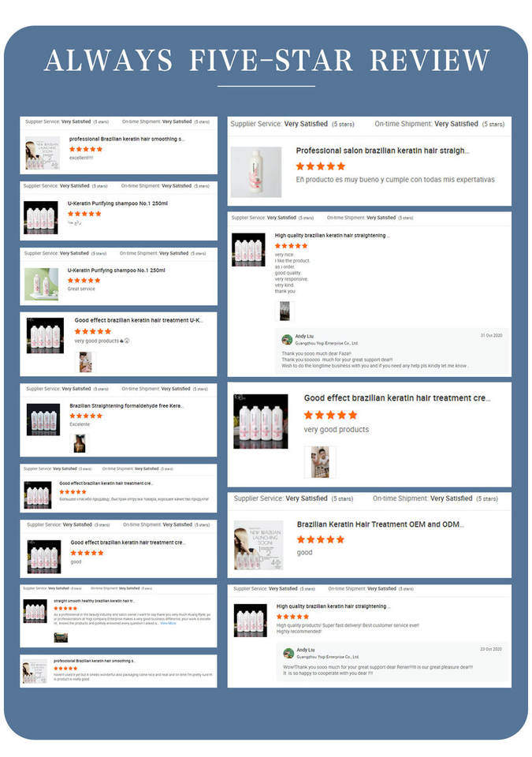
Task: Open 'Good effect brazilian keratin hair treatment U-K...' title
Action: point(139,319)
